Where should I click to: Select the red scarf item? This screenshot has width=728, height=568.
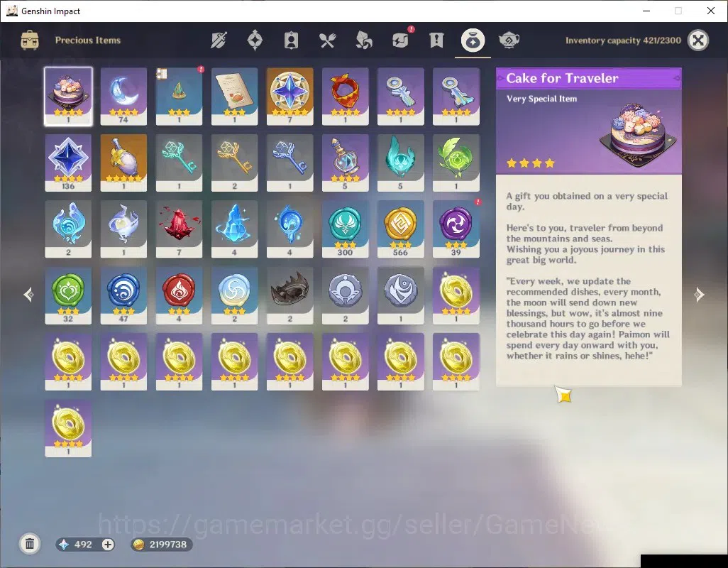[x=345, y=96]
